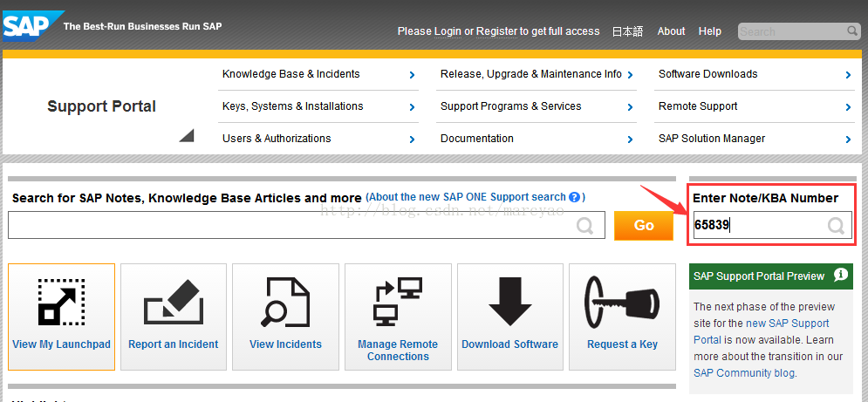
Task: Click the SAP Support Portal Preview header
Action: click(771, 276)
